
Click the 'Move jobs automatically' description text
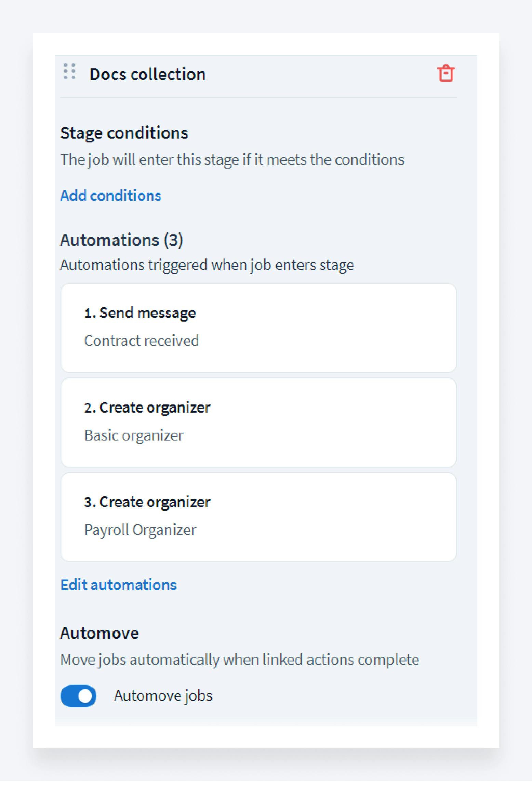239,660
